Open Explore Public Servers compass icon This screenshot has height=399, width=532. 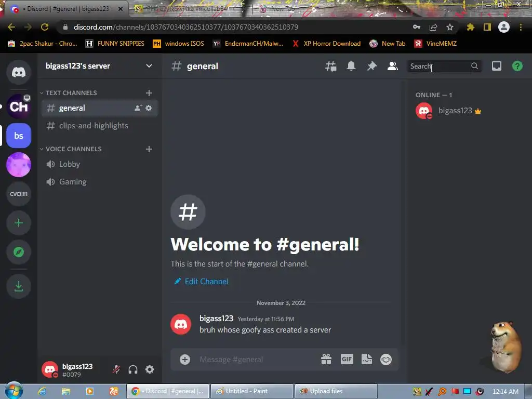19,252
